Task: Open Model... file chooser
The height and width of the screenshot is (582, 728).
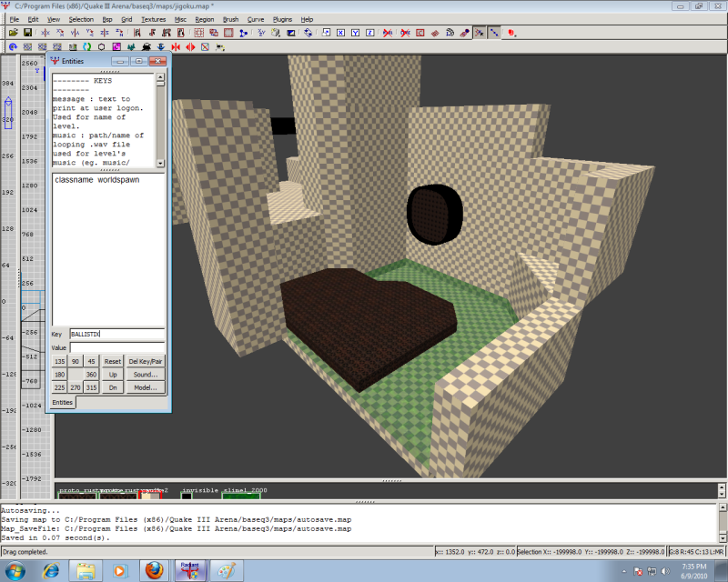Action: [146, 387]
